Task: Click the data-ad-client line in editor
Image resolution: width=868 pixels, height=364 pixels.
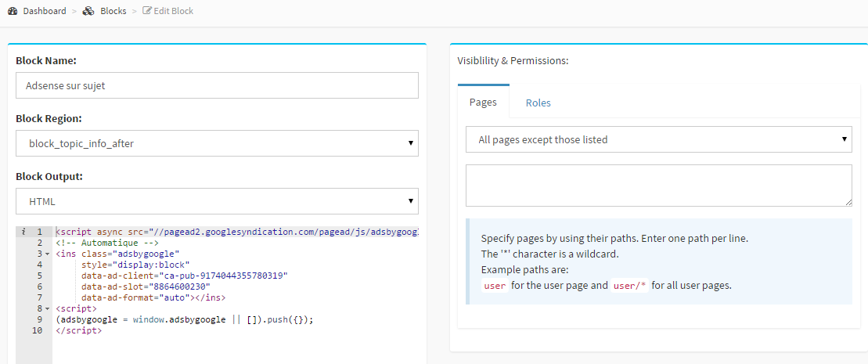Action: point(185,276)
